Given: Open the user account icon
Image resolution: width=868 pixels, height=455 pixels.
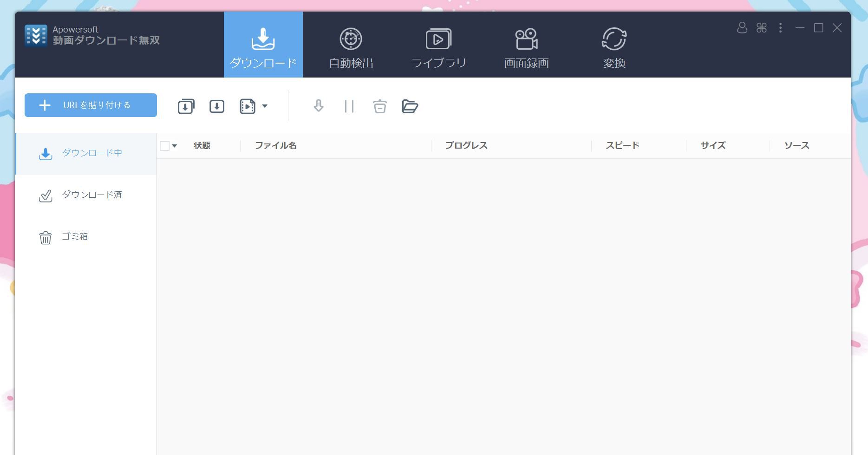Looking at the screenshot, I should pos(742,28).
